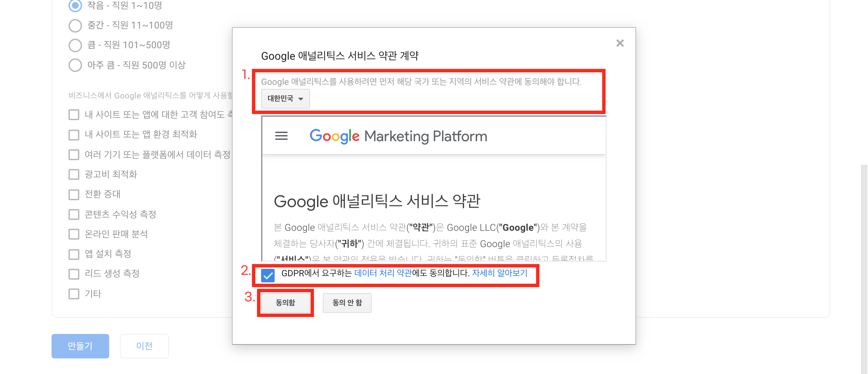
Task: Check the 콘텐츠 수익성 측정 checkbox
Action: pyautogui.click(x=74, y=214)
